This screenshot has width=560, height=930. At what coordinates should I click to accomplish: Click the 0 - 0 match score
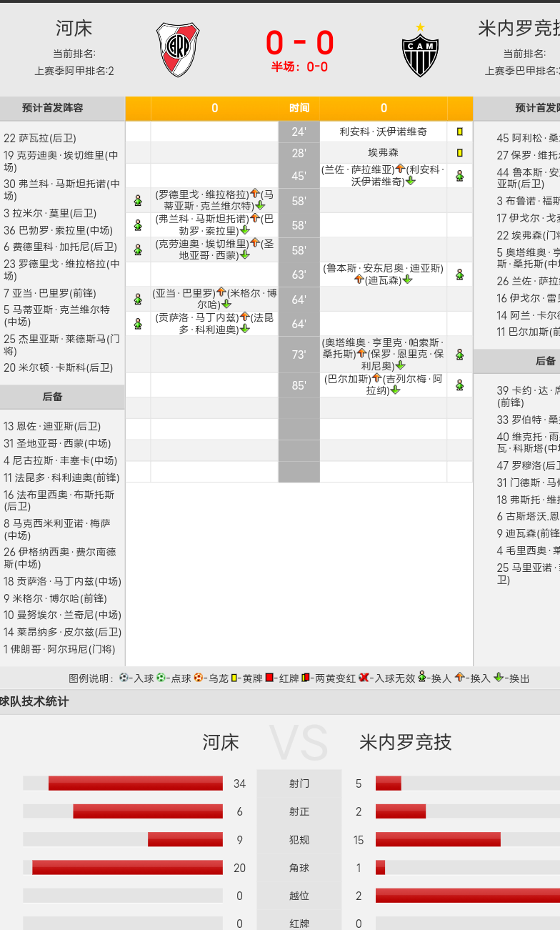tap(299, 42)
